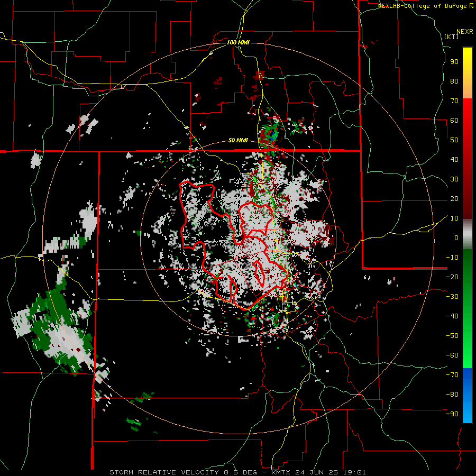Screen dimensions: 476x476
Task: Click the 50 NMI range ring label
Action: click(238, 140)
